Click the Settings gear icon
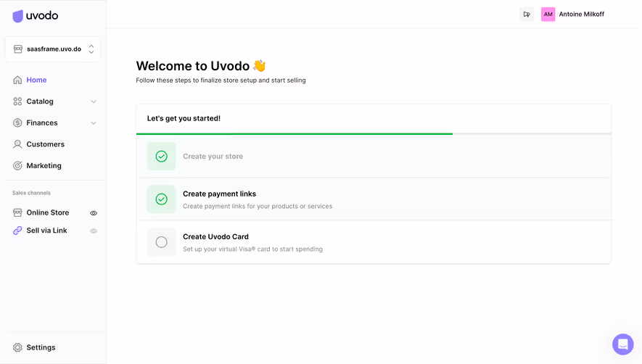The height and width of the screenshot is (364, 642). pyautogui.click(x=17, y=347)
